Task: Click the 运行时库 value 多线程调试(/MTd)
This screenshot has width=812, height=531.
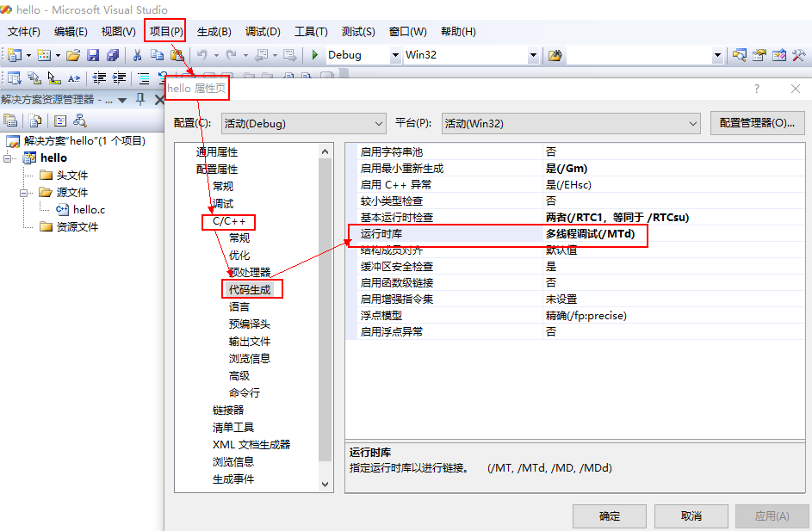Action: pyautogui.click(x=590, y=234)
